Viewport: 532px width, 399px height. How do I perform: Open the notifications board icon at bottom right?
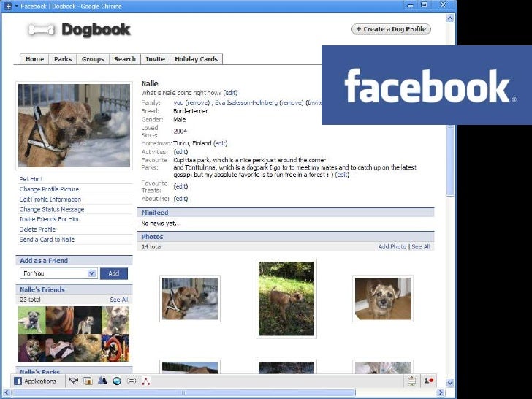click(x=411, y=381)
